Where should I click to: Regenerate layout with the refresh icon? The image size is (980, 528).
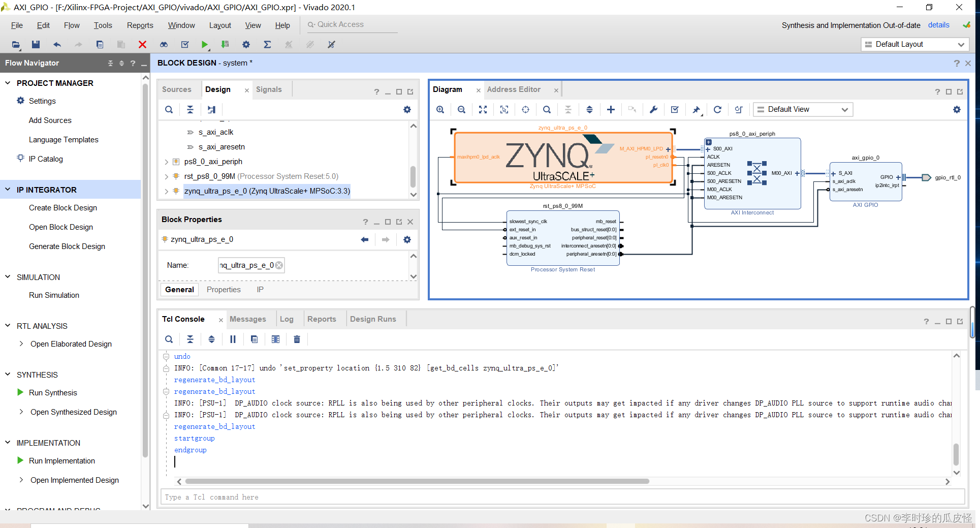click(717, 110)
